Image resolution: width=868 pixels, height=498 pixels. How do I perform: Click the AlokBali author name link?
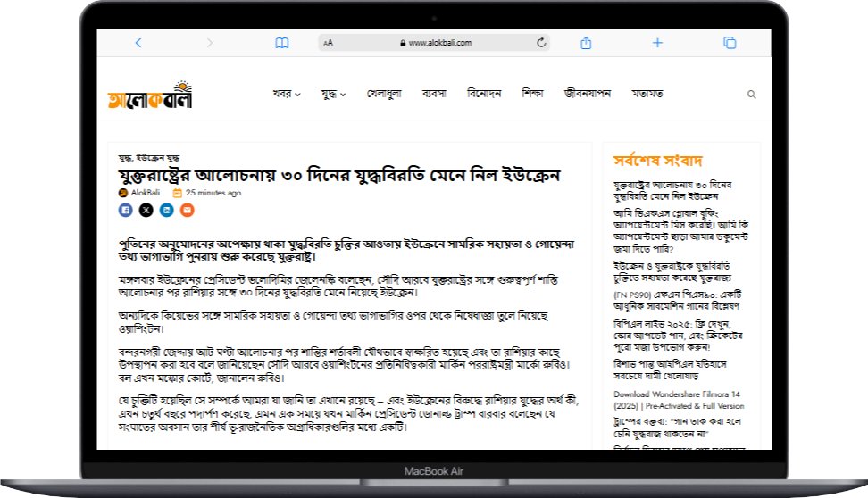[x=145, y=193]
